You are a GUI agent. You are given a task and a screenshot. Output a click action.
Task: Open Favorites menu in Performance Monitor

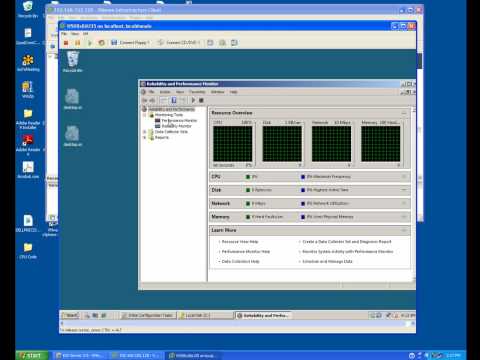pyautogui.click(x=197, y=92)
